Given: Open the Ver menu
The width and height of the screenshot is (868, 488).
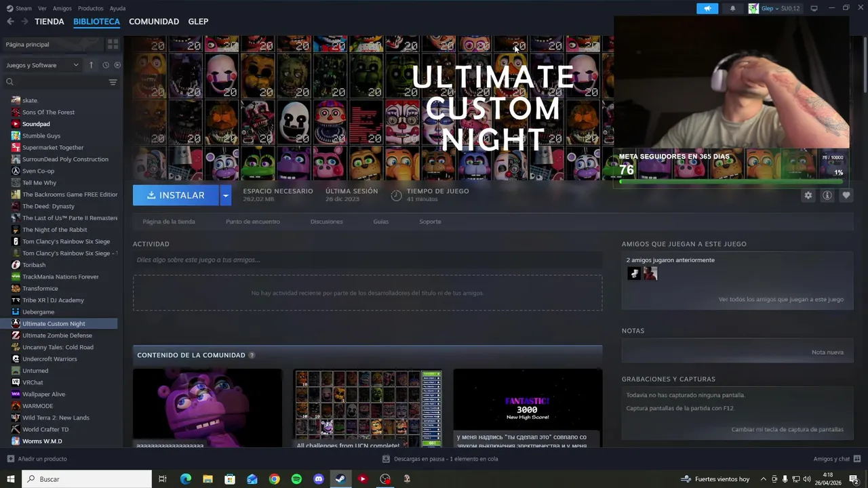Looking at the screenshot, I should (42, 8).
